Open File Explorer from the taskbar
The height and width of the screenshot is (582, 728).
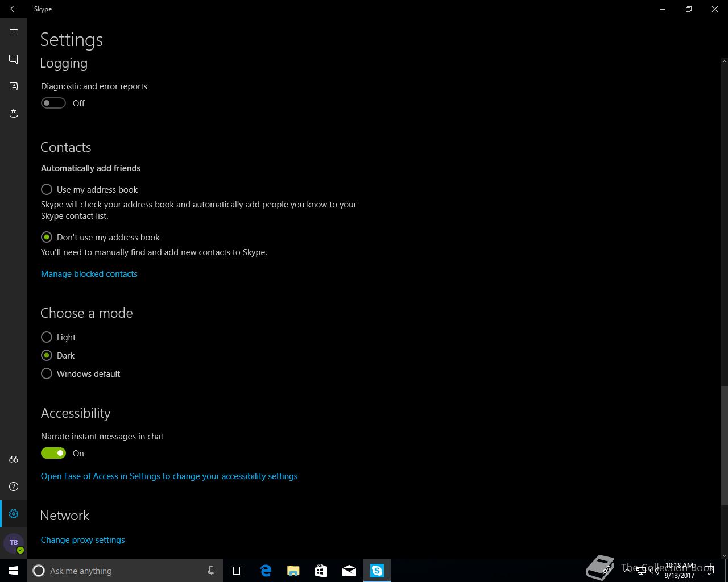click(293, 571)
